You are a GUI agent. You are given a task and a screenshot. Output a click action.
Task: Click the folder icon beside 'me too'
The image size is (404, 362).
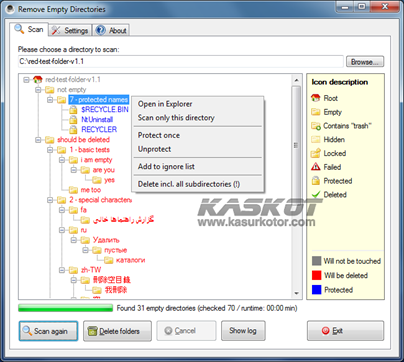[x=73, y=190]
